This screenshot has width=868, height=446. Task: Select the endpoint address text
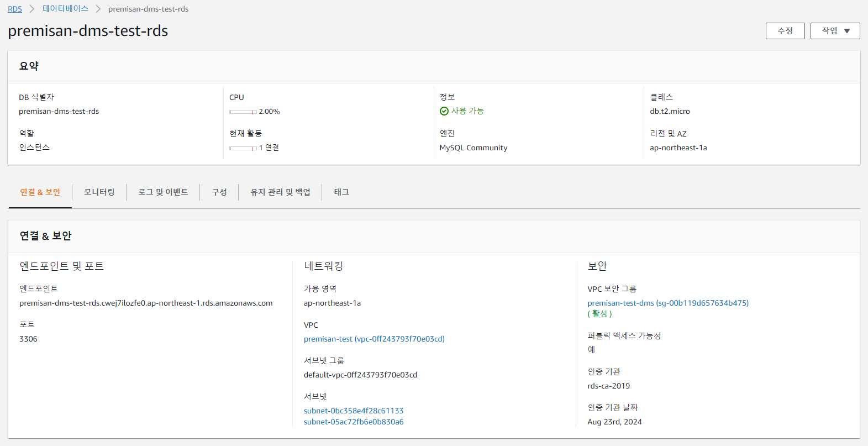[146, 303]
